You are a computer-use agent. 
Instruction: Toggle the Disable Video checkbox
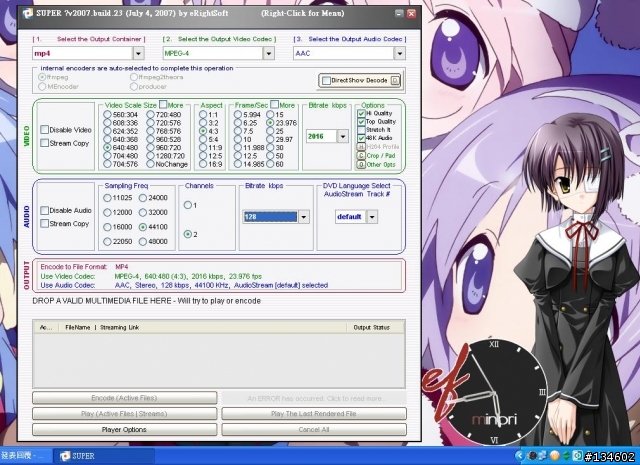click(x=44, y=129)
